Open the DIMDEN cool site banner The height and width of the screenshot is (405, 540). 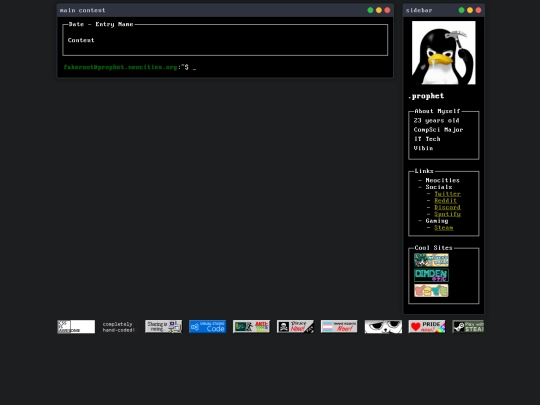[x=431, y=275]
